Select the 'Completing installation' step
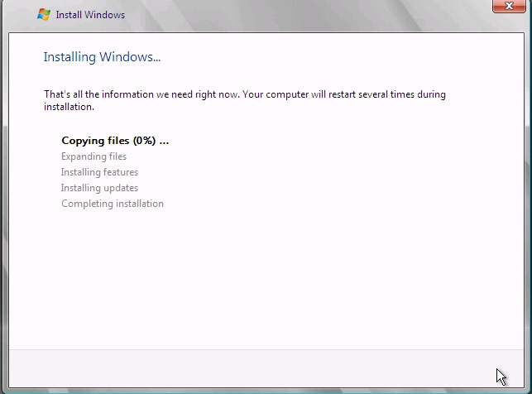Viewport: 532px width, 394px height. 113,204
